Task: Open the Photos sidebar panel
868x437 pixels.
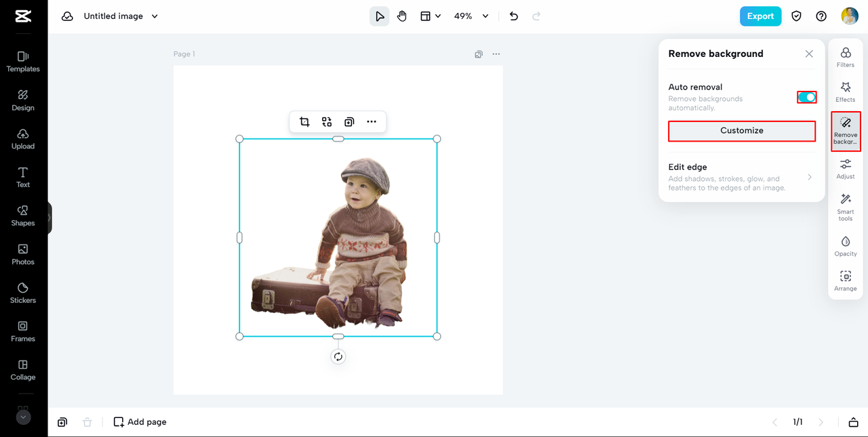Action: pos(23,255)
